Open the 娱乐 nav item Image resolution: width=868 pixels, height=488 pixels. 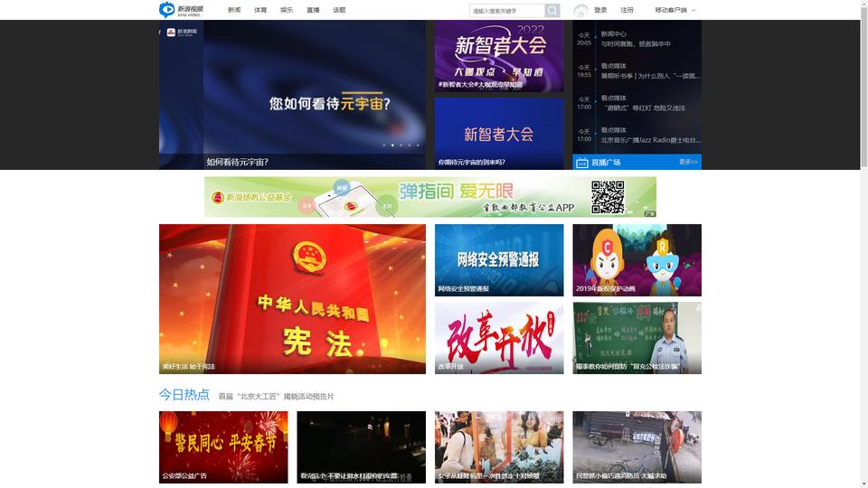point(287,10)
